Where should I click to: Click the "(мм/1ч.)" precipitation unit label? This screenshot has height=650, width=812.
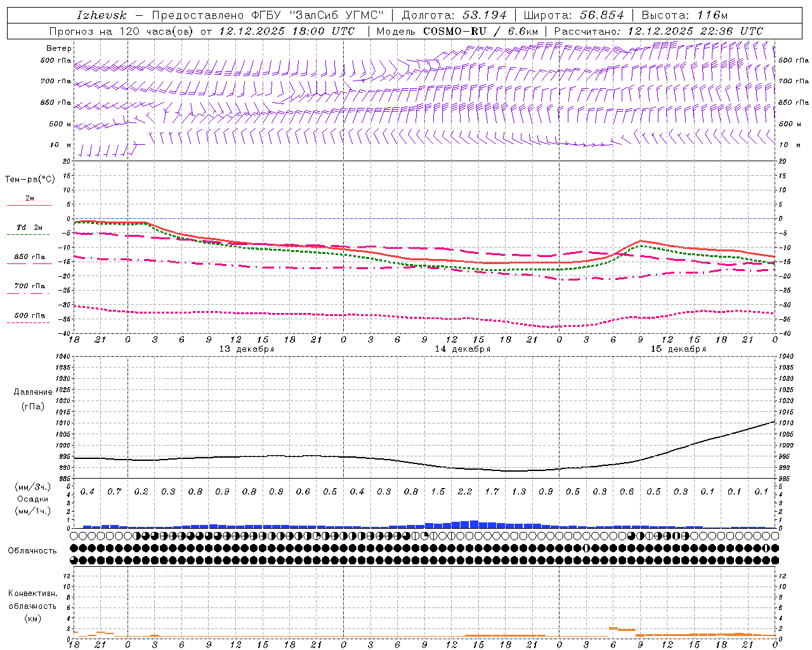pyautogui.click(x=33, y=511)
